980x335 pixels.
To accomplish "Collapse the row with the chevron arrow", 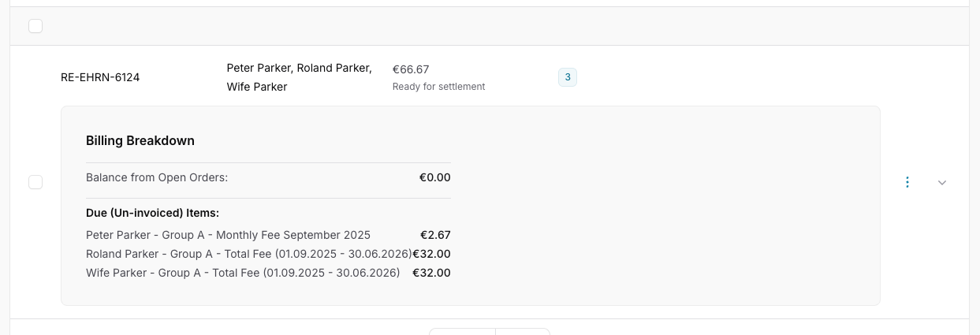I will click(x=942, y=183).
